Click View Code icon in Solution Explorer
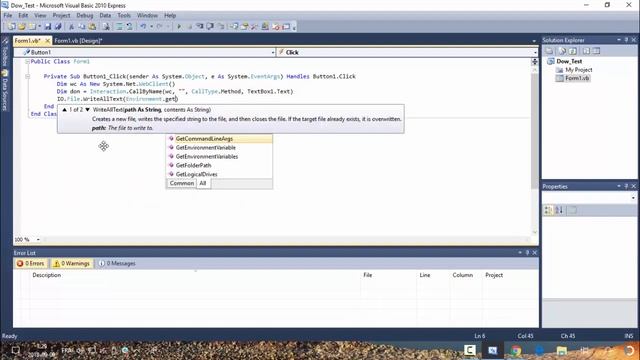The width and height of the screenshot is (640, 360). (586, 51)
